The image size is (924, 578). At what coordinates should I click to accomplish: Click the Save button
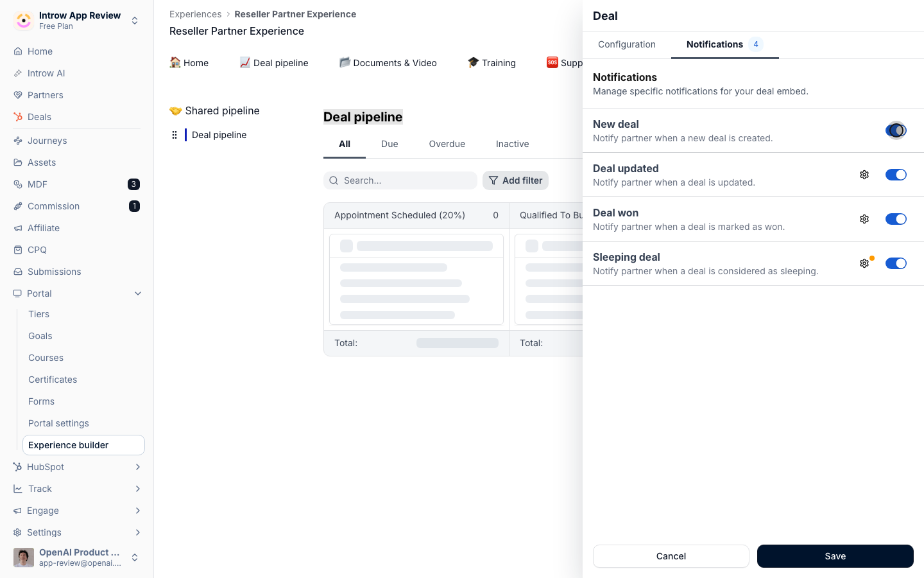coord(835,556)
